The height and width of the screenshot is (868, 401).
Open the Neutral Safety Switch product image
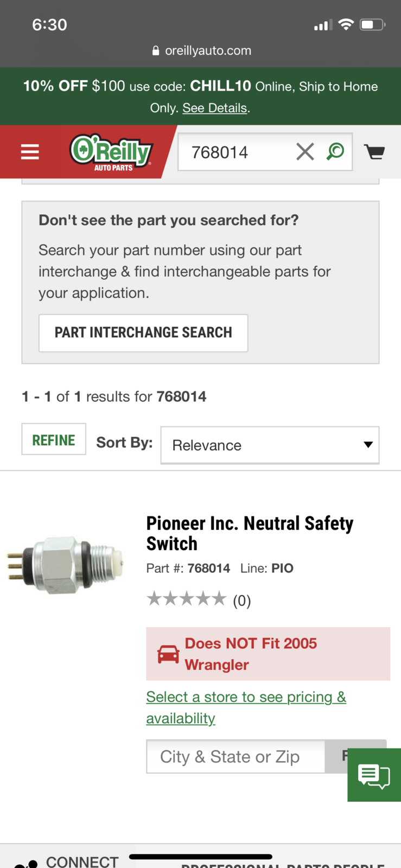tap(65, 565)
